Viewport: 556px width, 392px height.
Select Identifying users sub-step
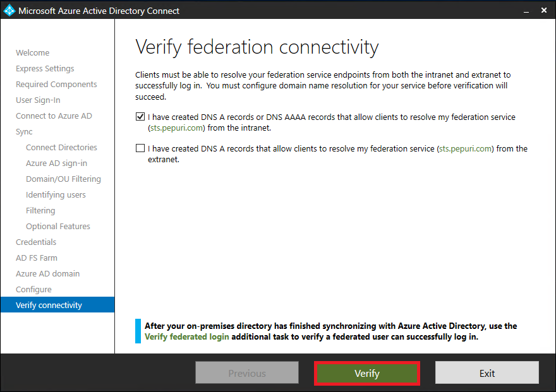point(56,195)
